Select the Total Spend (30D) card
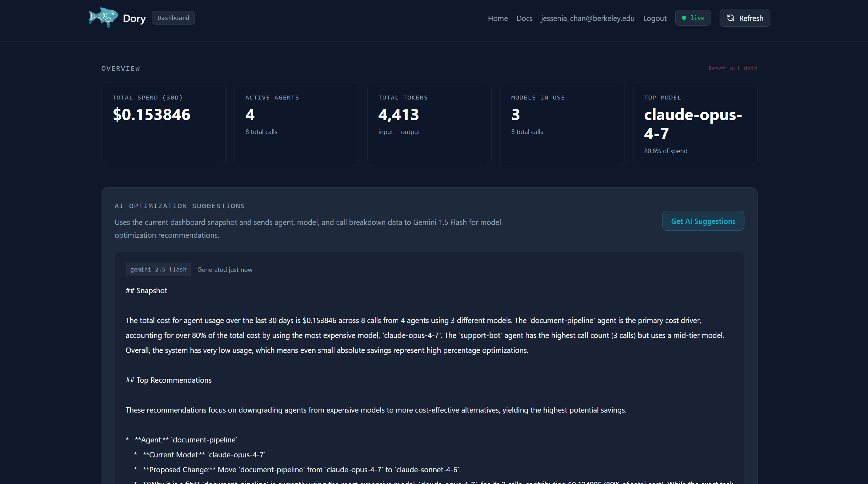Viewport: 868px width, 484px height. tap(163, 124)
